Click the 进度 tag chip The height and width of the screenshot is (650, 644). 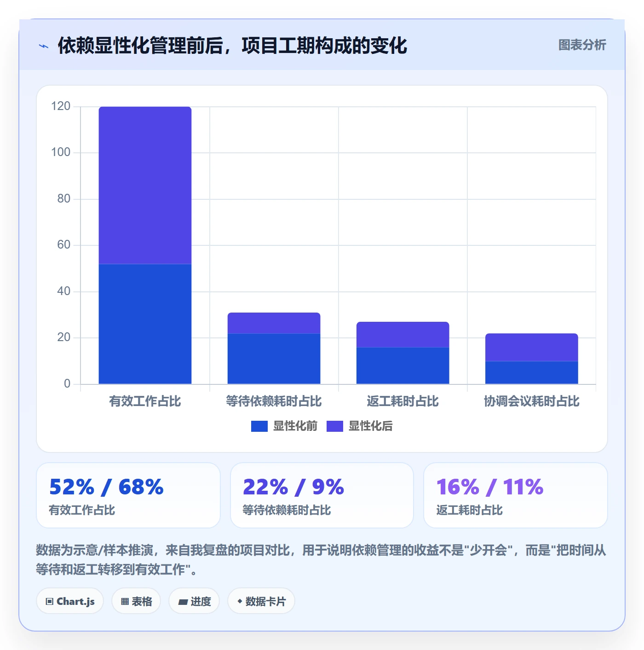click(194, 601)
